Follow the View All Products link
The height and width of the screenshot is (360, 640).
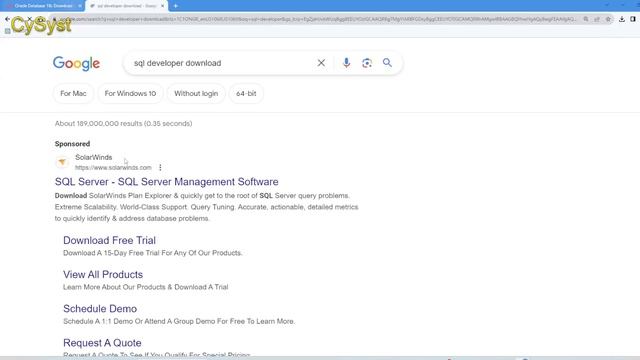point(103,275)
